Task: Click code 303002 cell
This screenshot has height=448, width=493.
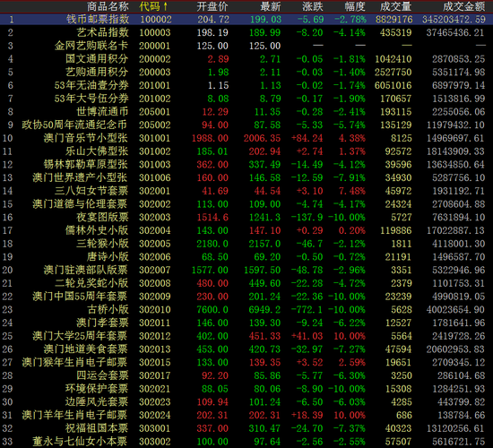Action: (x=155, y=442)
